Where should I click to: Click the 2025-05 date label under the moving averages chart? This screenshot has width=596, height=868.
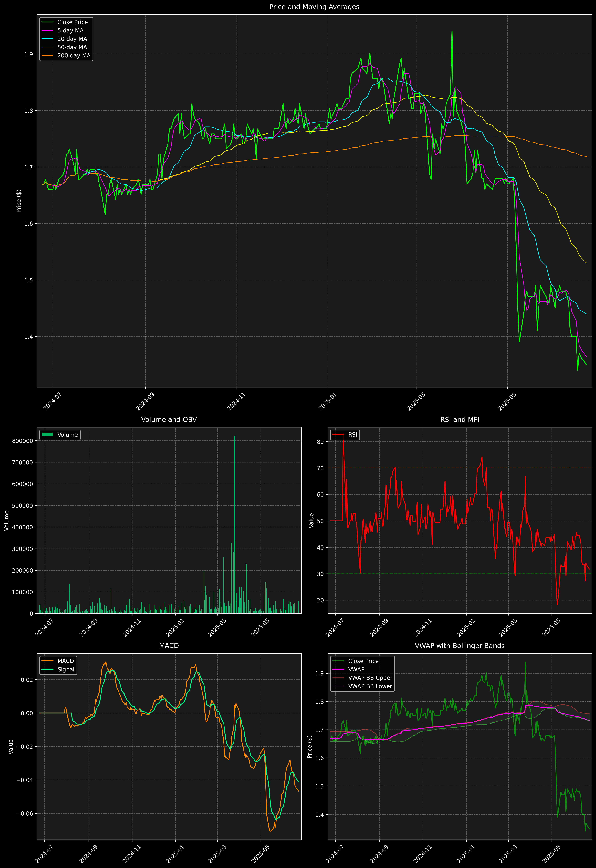(x=507, y=401)
